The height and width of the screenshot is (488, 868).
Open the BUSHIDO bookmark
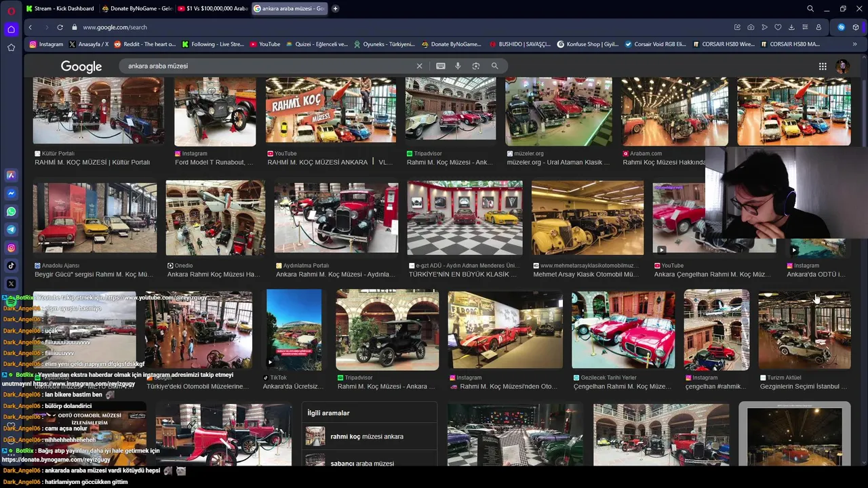[x=519, y=44]
